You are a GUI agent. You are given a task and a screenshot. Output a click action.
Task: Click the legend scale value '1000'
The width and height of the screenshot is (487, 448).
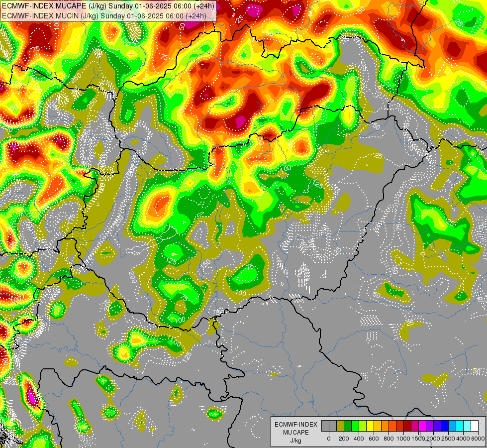403,439
